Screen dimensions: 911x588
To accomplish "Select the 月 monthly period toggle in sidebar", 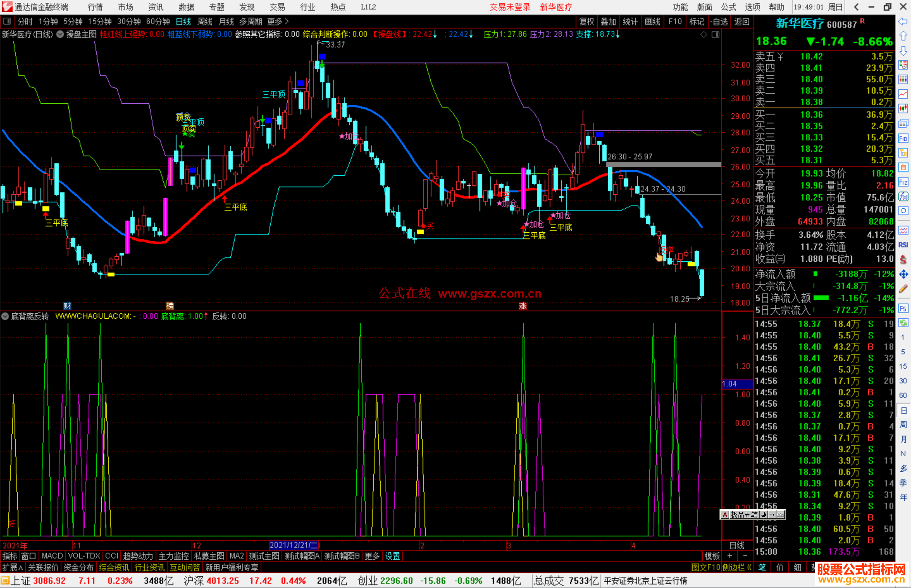I will pyautogui.click(x=903, y=439).
